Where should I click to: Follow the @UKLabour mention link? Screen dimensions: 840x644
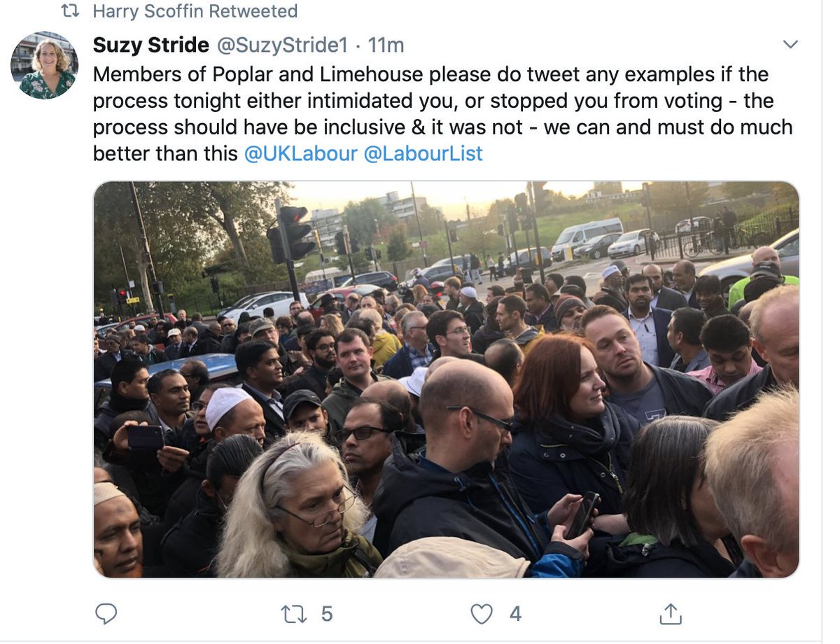coord(301,153)
